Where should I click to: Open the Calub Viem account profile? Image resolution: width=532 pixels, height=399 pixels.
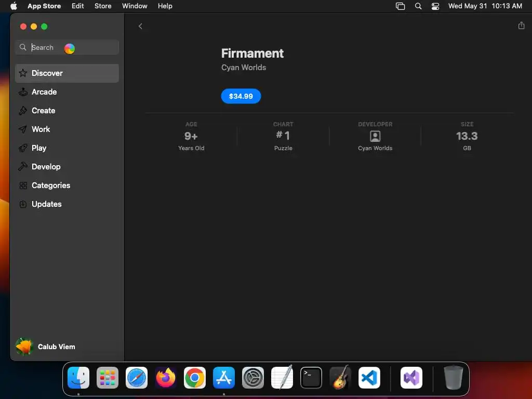coord(46,347)
